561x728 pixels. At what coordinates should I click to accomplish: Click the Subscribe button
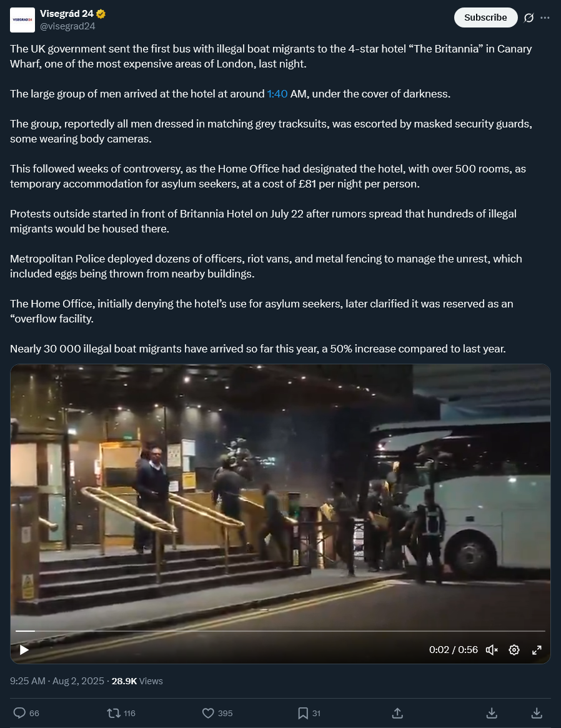pyautogui.click(x=485, y=17)
